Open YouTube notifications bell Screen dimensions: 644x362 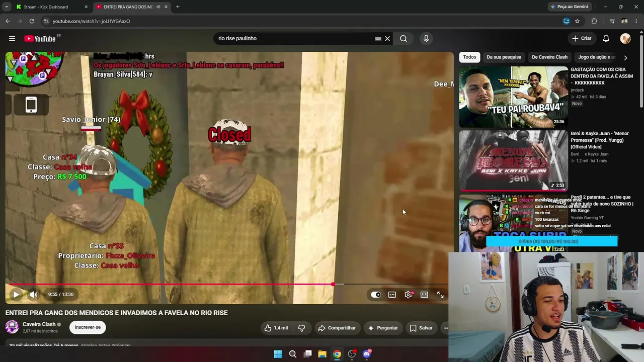606,39
